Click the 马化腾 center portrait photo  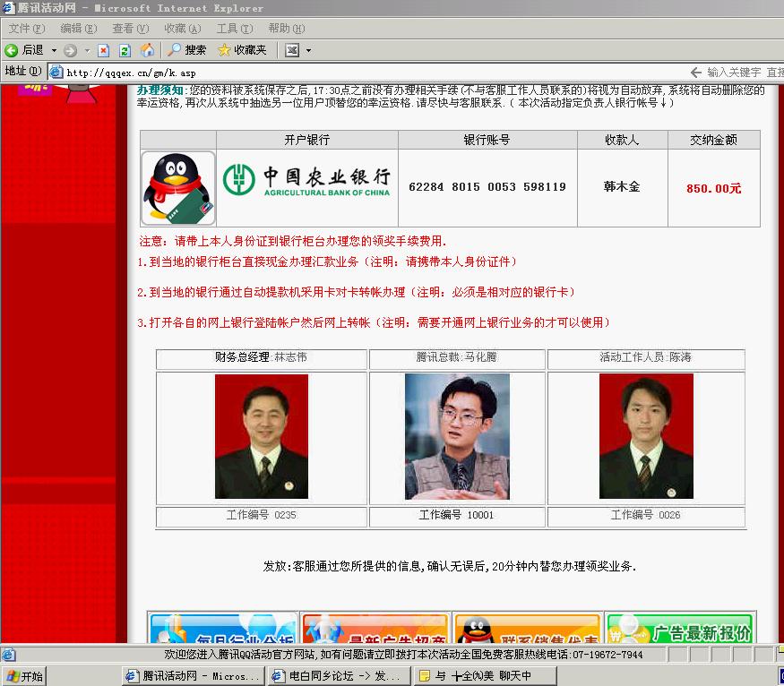[x=457, y=436]
